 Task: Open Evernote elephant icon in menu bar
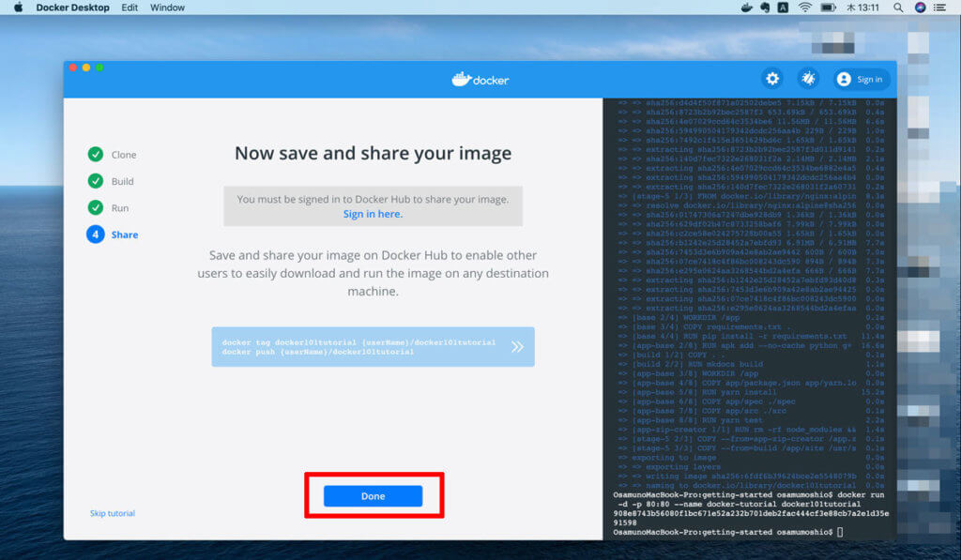pyautogui.click(x=765, y=8)
